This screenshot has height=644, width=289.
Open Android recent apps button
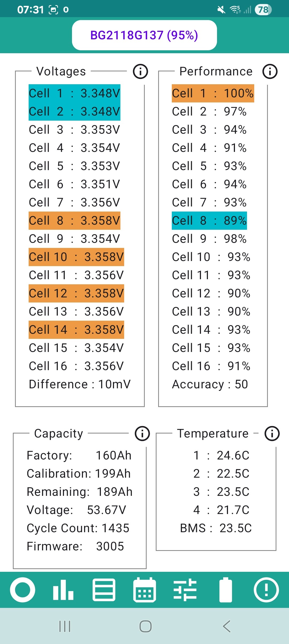pyautogui.click(x=64, y=626)
